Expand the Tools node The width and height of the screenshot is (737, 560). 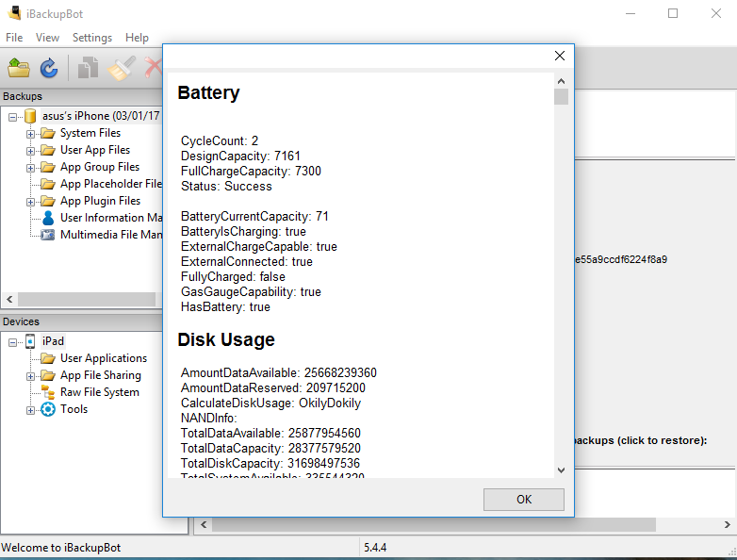point(30,410)
